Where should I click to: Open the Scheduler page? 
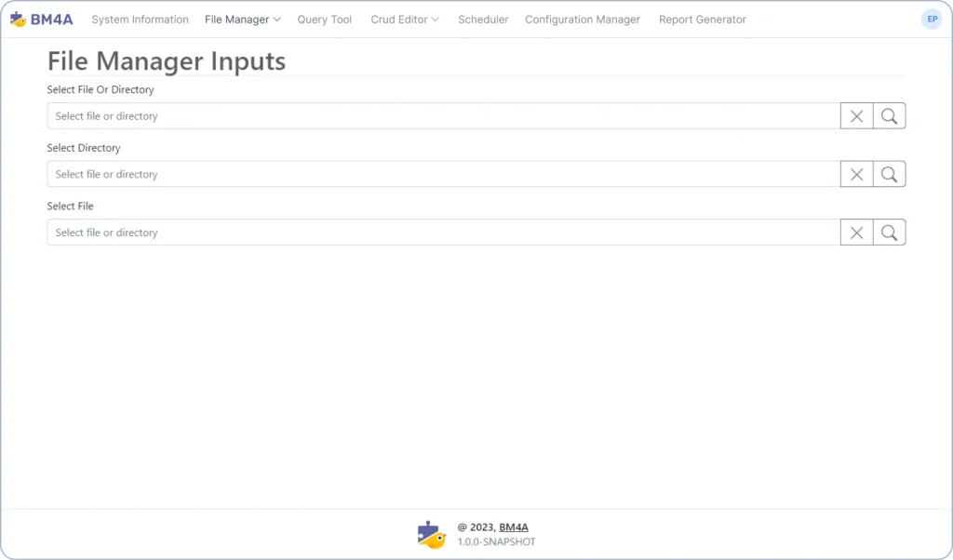(483, 20)
